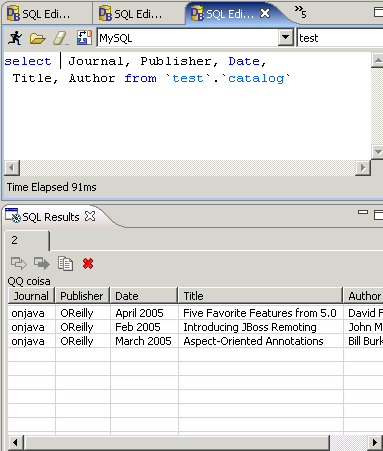Switch to the first SQL Editor tab
The width and height of the screenshot is (383, 451).
[x=46, y=14]
